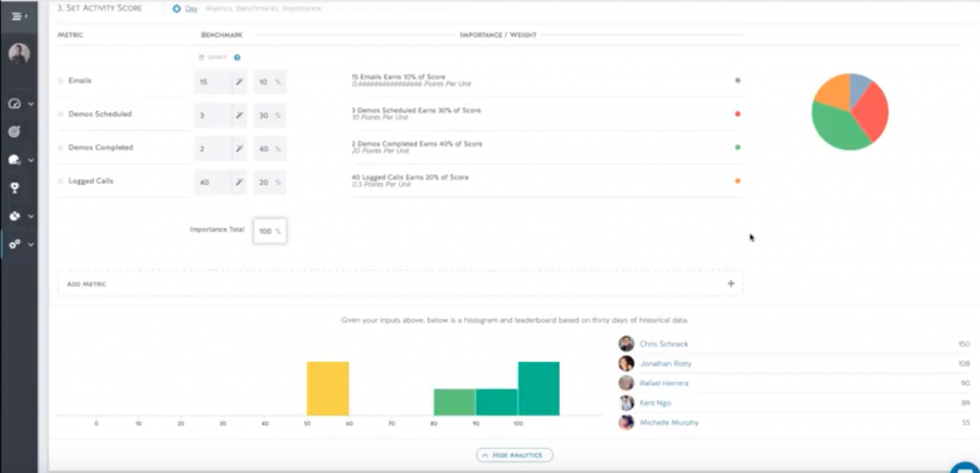Click the Add Metric plus icon
Image resolution: width=980 pixels, height=473 pixels.
coord(730,283)
